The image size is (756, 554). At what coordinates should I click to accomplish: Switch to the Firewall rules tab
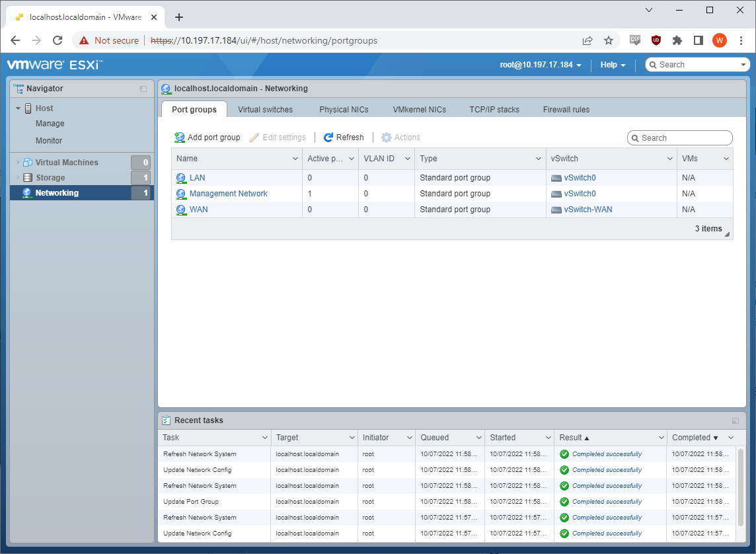click(x=566, y=110)
